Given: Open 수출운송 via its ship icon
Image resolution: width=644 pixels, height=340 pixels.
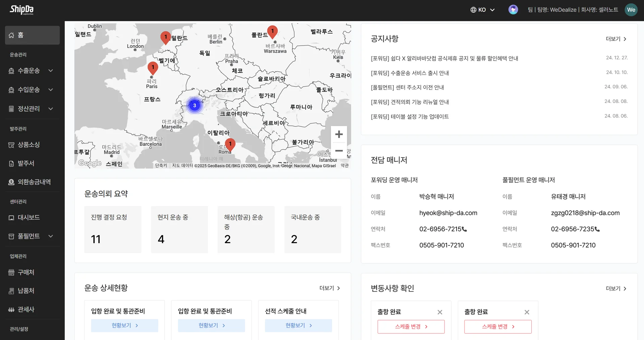Looking at the screenshot, I should point(11,71).
